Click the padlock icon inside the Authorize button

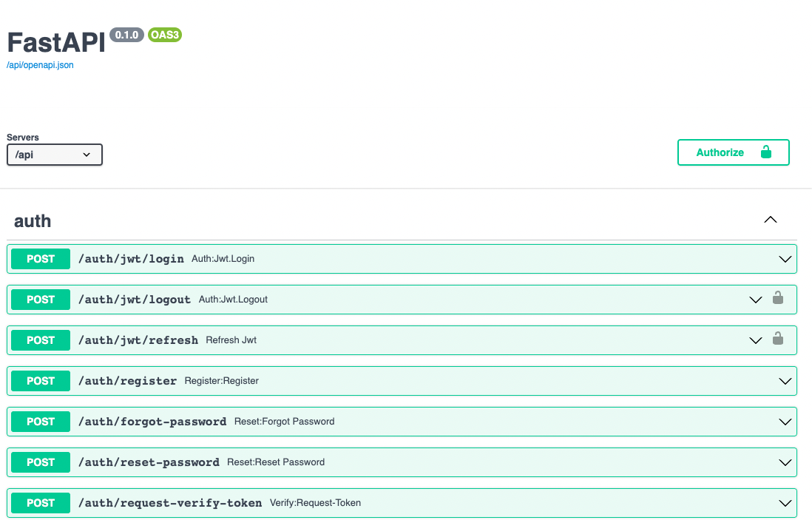click(x=766, y=152)
